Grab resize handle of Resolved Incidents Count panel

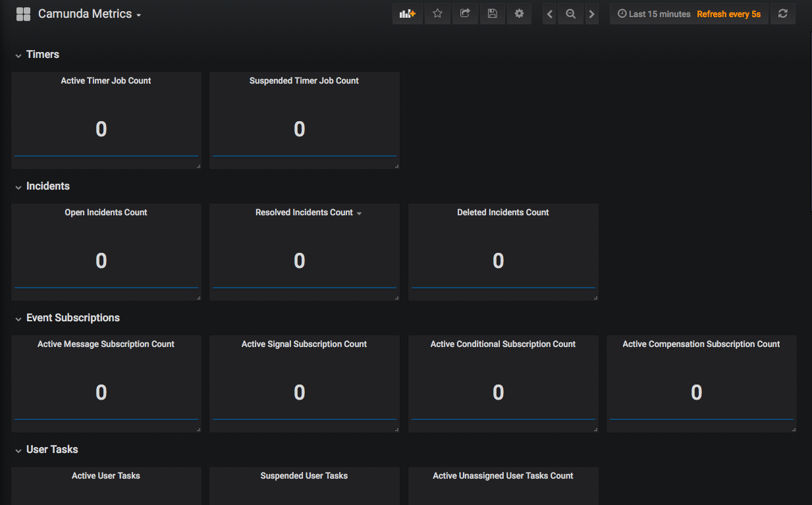[x=396, y=298]
